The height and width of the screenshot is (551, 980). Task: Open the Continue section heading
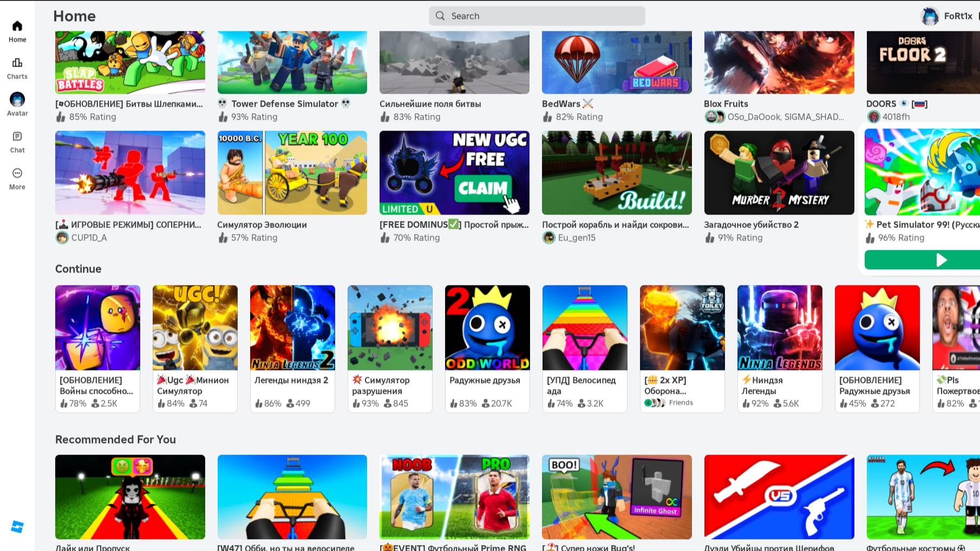[x=79, y=269]
